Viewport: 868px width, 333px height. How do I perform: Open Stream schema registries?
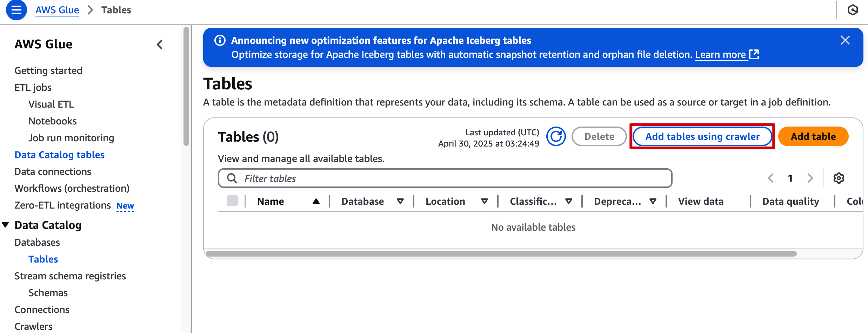tap(70, 276)
